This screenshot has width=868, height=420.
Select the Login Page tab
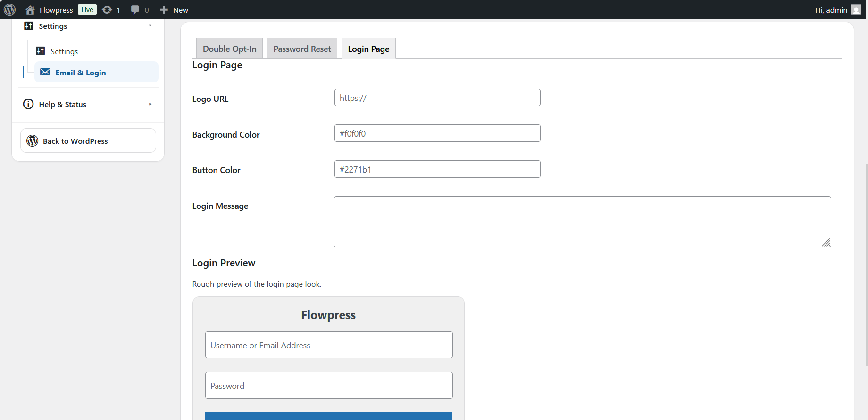point(368,49)
